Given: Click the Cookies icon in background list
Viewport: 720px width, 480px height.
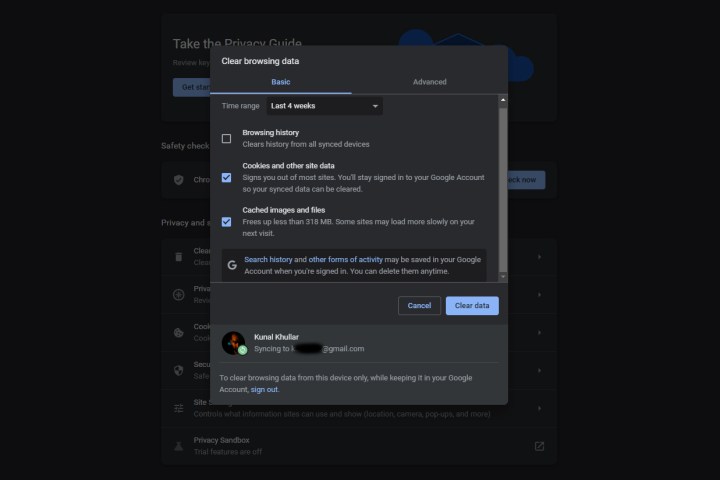Looking at the screenshot, I should (x=179, y=333).
